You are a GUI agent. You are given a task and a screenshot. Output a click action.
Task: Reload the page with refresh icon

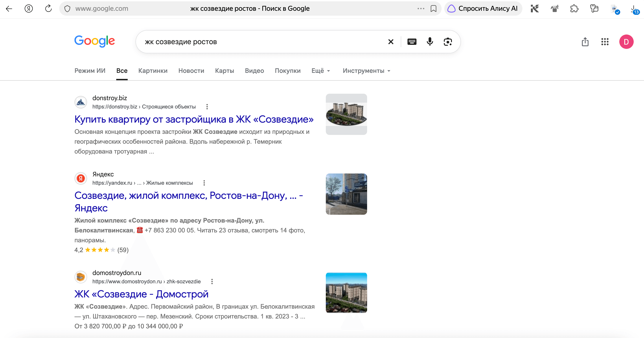tap(48, 9)
